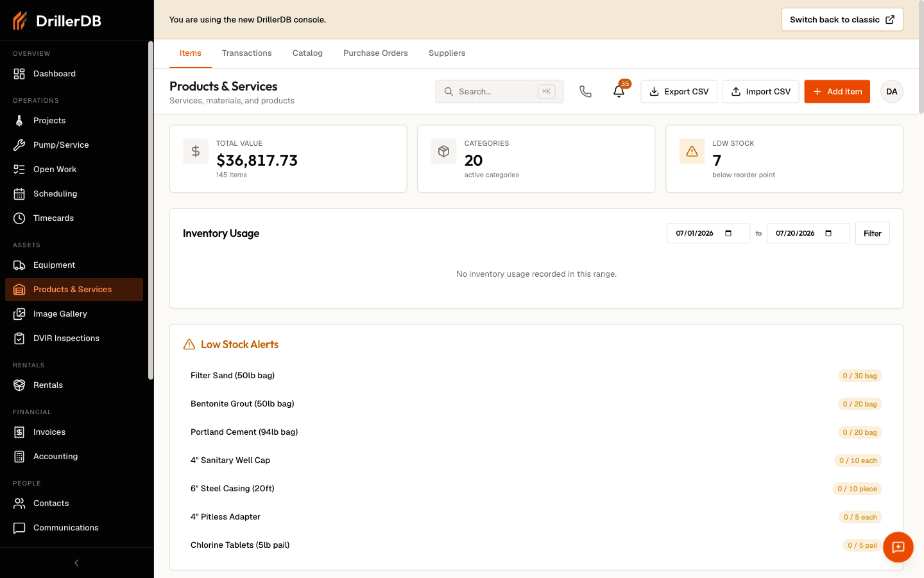Image resolution: width=924 pixels, height=578 pixels.
Task: Click the DrillerDB logo icon
Action: click(x=20, y=21)
